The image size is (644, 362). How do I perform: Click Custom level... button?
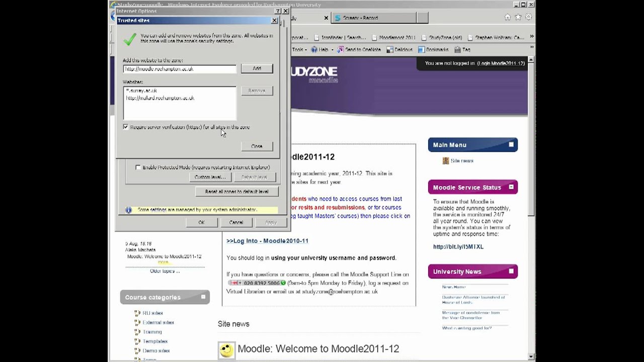click(210, 177)
